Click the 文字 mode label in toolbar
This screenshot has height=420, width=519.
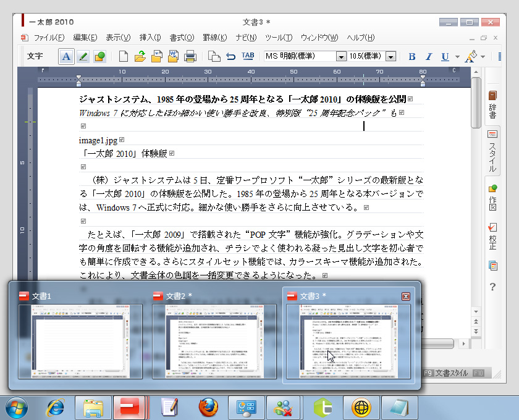tap(35, 56)
